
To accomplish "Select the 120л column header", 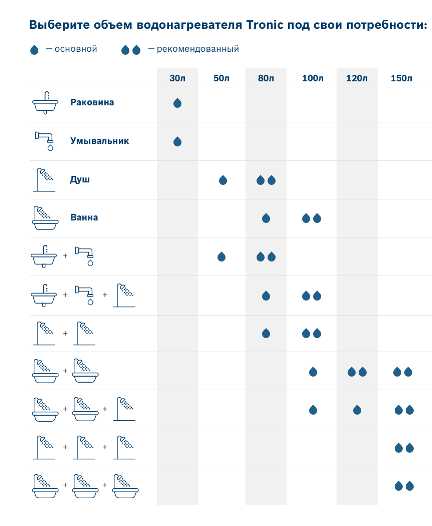I will click(357, 78).
